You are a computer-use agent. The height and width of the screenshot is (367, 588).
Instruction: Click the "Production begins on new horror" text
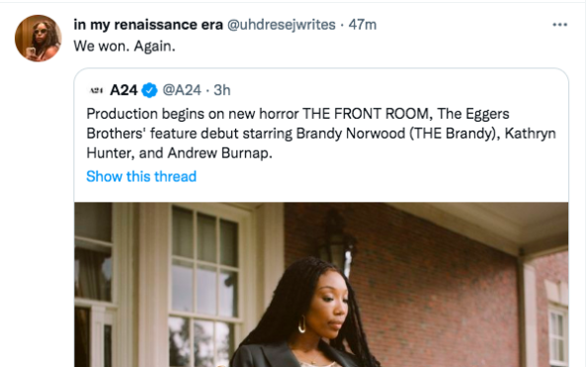pyautogui.click(x=193, y=114)
